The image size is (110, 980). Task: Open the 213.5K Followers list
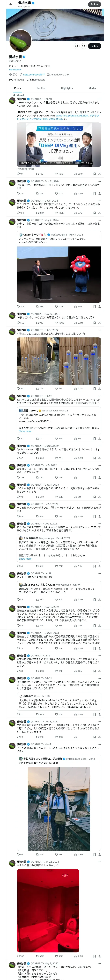[36, 80]
